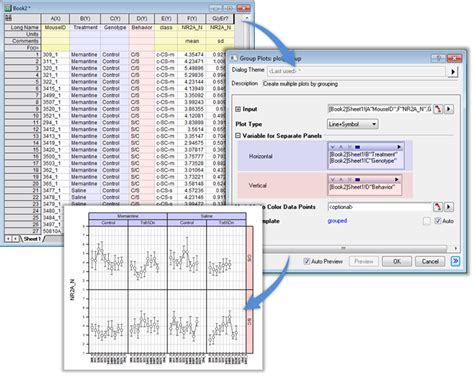Click the mean comment cell
This screenshot has width=474, height=376.
192,41
